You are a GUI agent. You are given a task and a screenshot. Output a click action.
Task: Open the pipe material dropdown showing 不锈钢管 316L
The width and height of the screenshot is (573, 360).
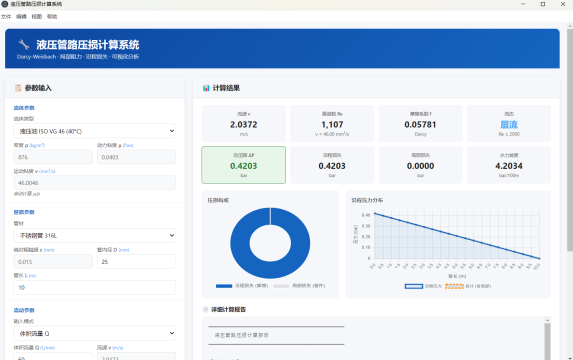coord(95,236)
